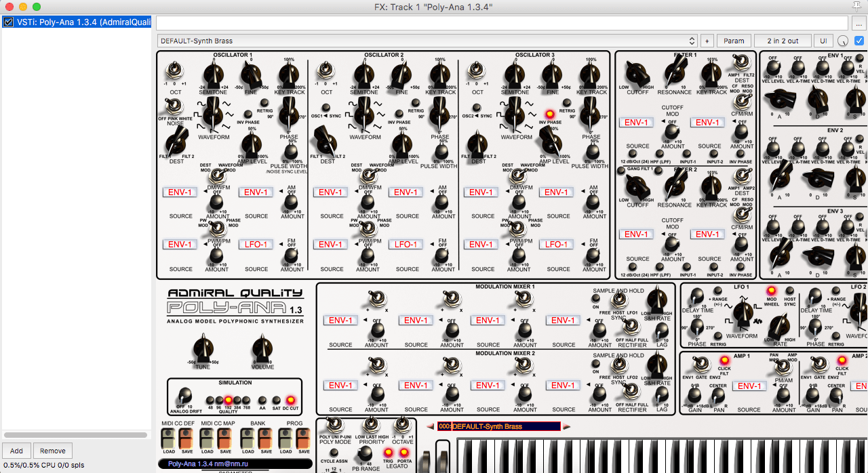Image resolution: width=868 pixels, height=473 pixels.
Task: Enable the SAT simulation button
Action: click(277, 400)
